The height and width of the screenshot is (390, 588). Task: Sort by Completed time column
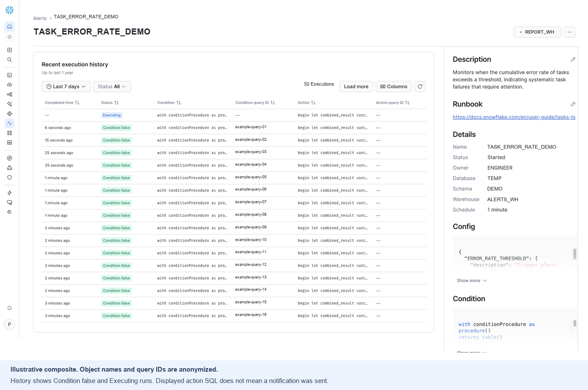tap(62, 103)
